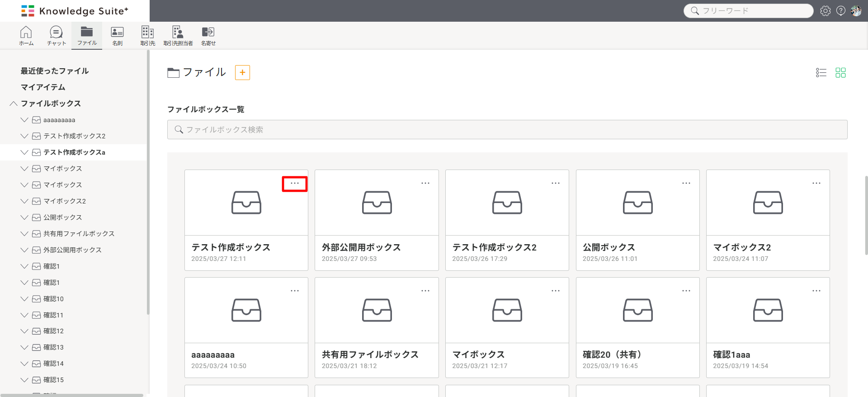Open menu of テスト作成ボックス2 card
The width and height of the screenshot is (868, 397).
pyautogui.click(x=556, y=183)
